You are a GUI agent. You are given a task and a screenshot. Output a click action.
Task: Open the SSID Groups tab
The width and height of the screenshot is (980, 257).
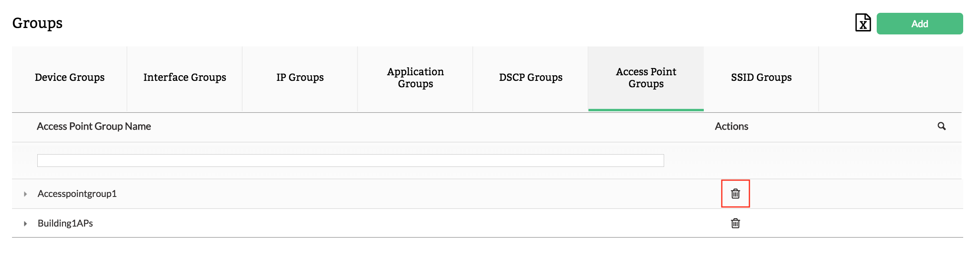point(761,78)
